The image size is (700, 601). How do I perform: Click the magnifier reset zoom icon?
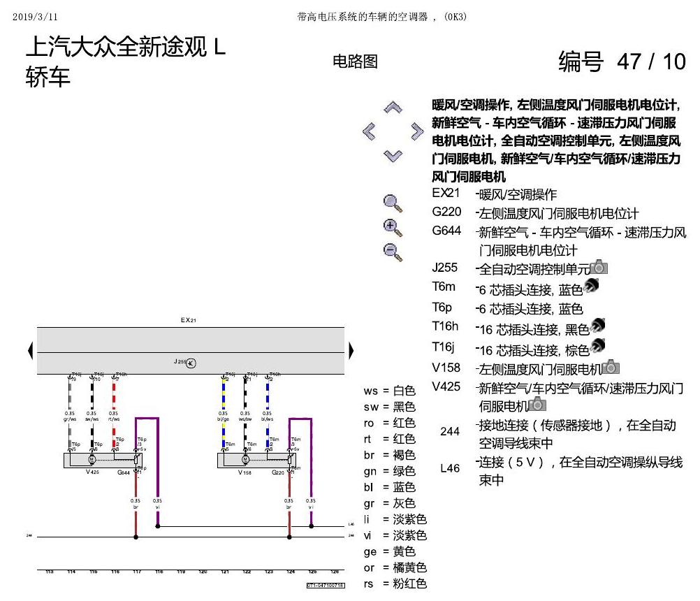point(393,203)
